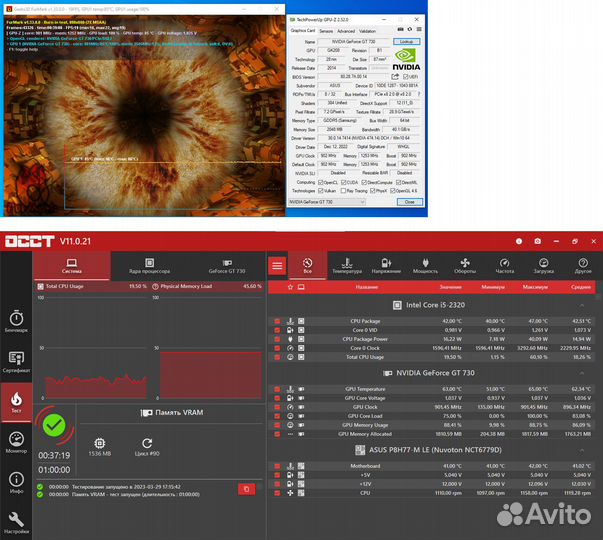Switch to CPU cores graph tab
This screenshot has width=603, height=540.
(x=149, y=266)
